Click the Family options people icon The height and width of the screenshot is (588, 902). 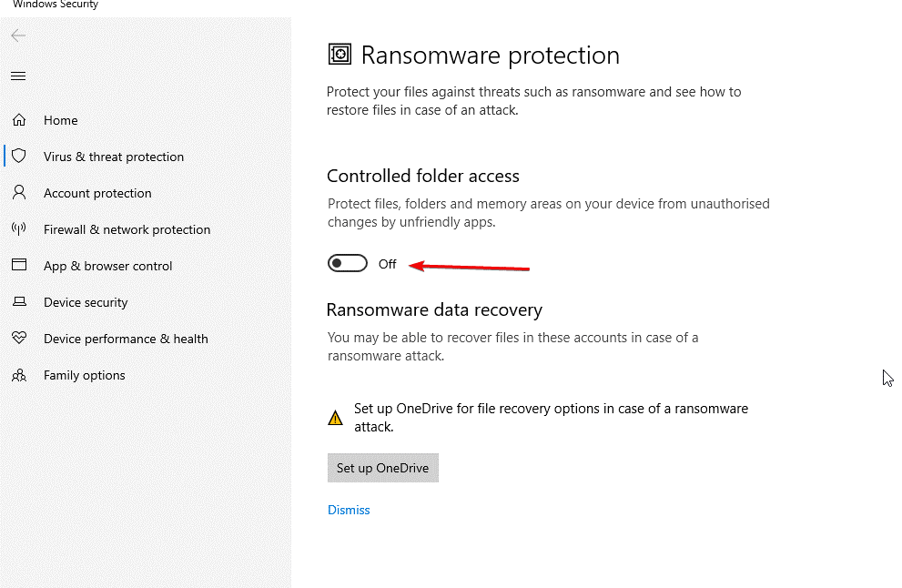point(19,374)
